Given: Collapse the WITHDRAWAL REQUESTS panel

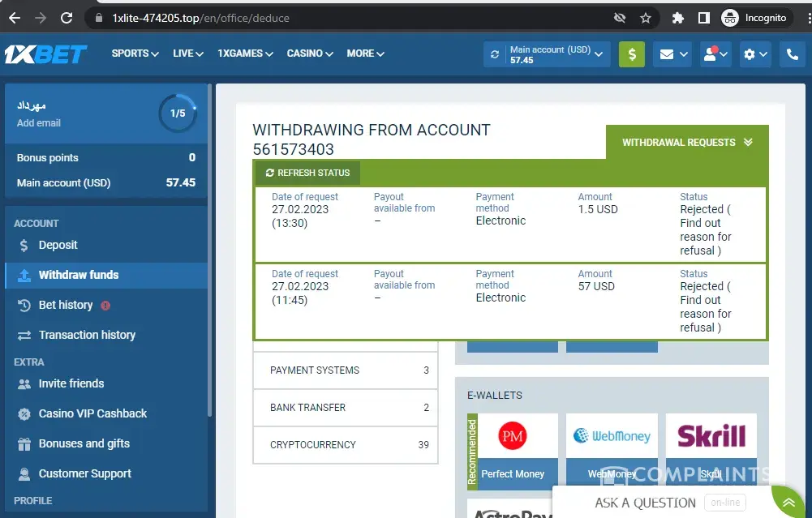Looking at the screenshot, I should 687,143.
